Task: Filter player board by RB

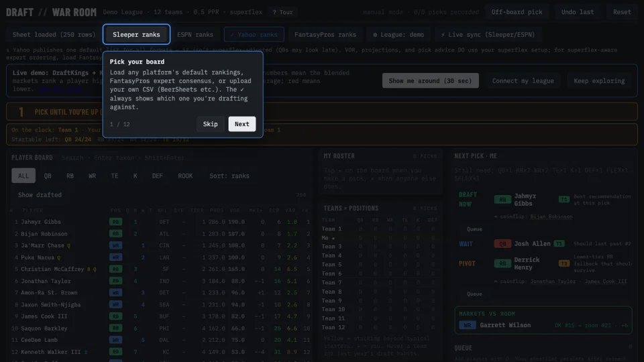Action: 70,176
